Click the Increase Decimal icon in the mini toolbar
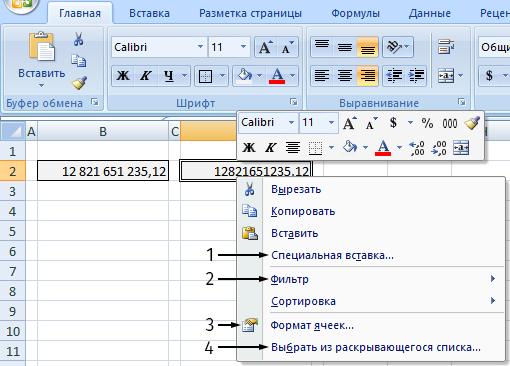The image size is (510, 366). [417, 148]
